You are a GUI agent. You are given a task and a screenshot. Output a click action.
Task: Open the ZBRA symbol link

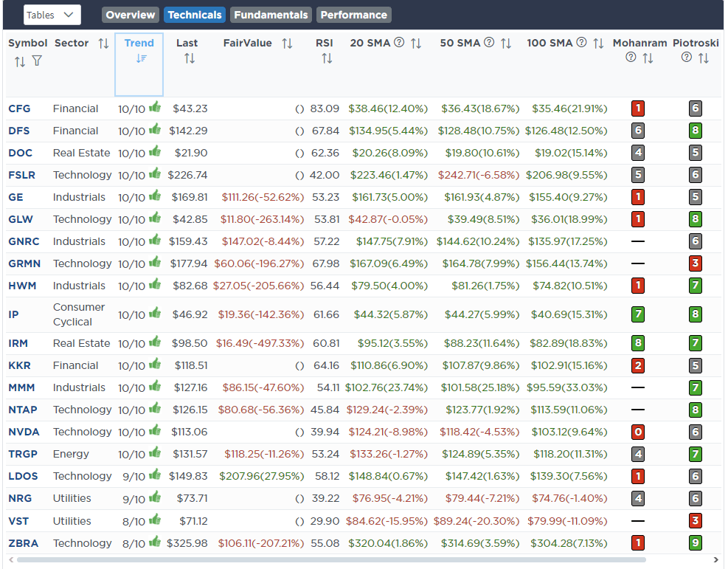23,543
